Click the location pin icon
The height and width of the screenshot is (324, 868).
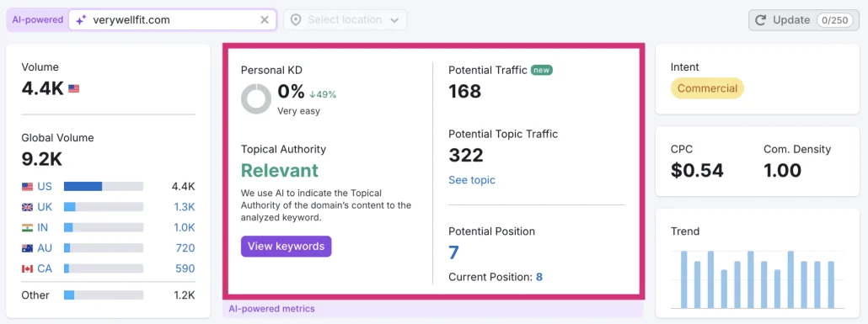(296, 20)
